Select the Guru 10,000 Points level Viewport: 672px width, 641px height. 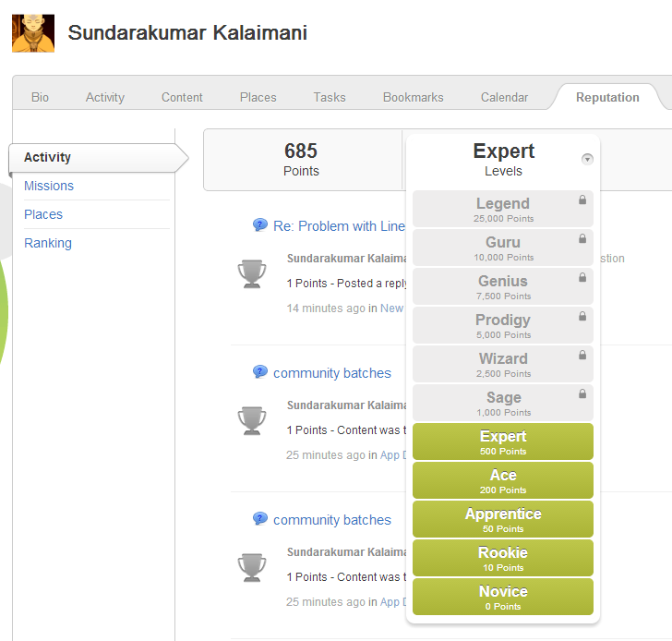coord(503,248)
